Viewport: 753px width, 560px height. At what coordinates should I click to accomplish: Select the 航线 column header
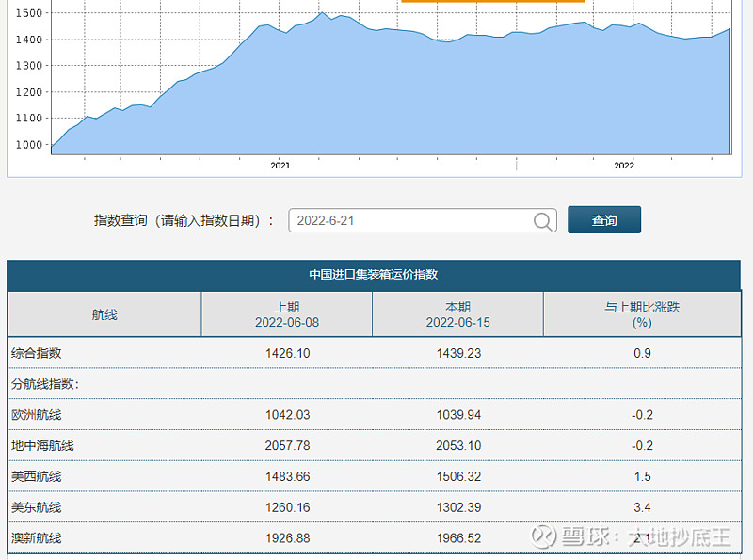tap(104, 314)
